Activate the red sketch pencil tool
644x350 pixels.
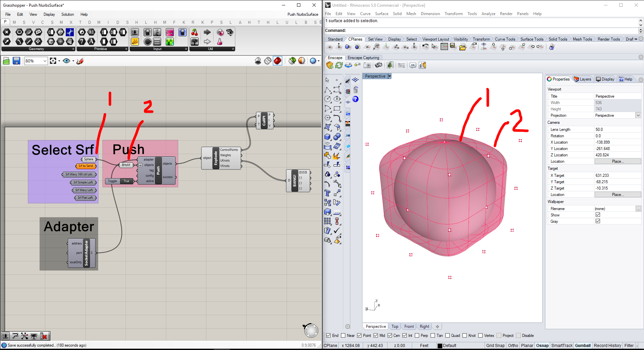click(80, 61)
